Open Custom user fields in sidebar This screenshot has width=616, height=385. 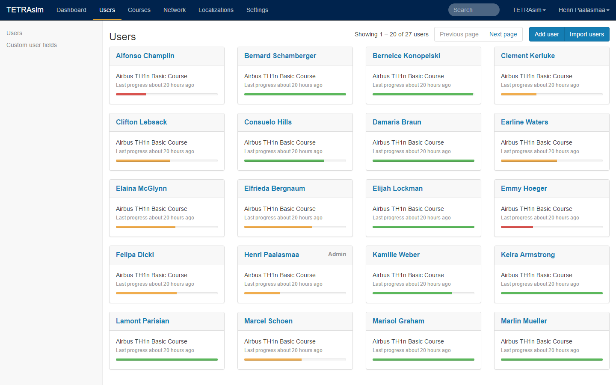click(x=32, y=45)
